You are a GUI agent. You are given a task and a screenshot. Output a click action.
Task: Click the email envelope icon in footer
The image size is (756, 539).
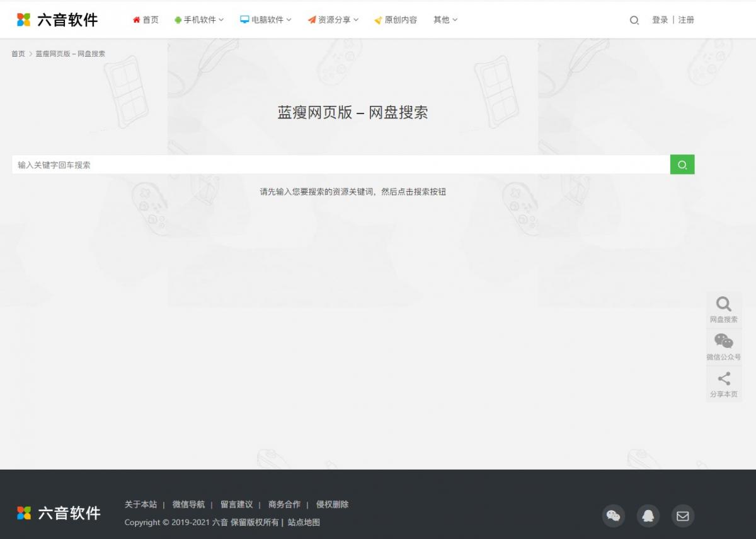click(x=682, y=516)
